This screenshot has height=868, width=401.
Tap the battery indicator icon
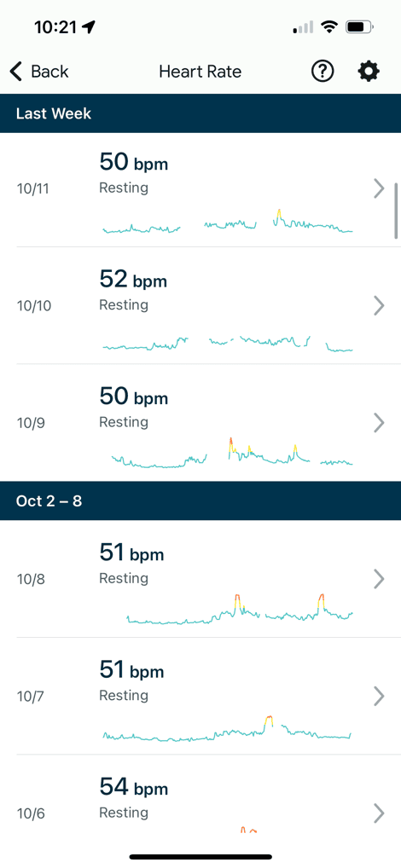point(359,26)
